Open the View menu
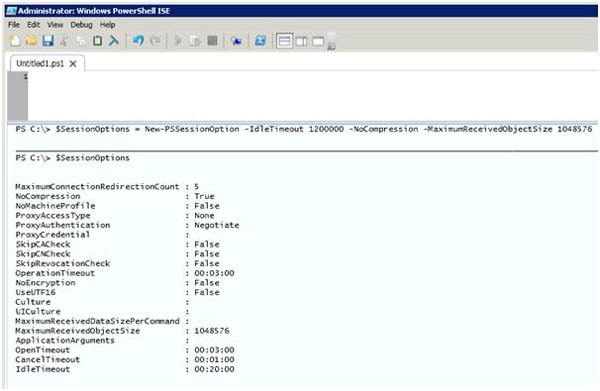 pos(55,24)
